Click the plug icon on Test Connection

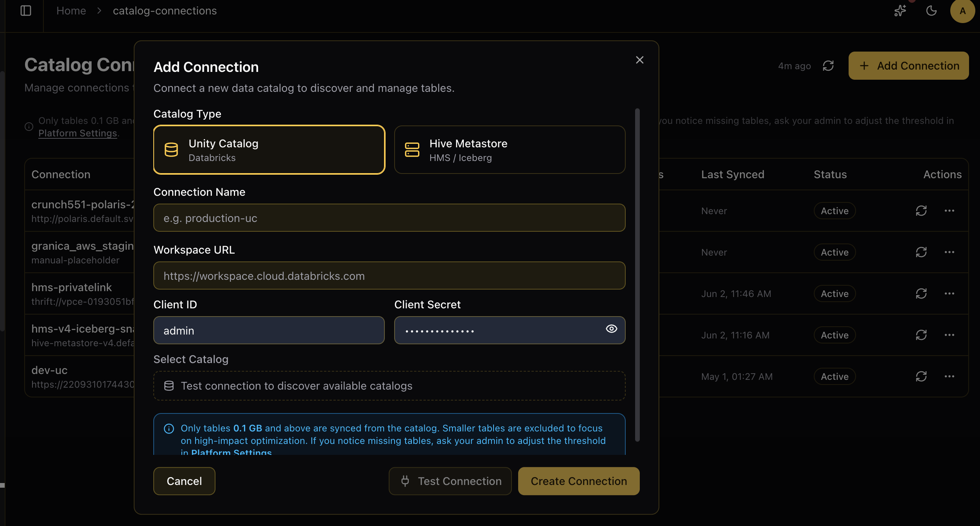405,481
